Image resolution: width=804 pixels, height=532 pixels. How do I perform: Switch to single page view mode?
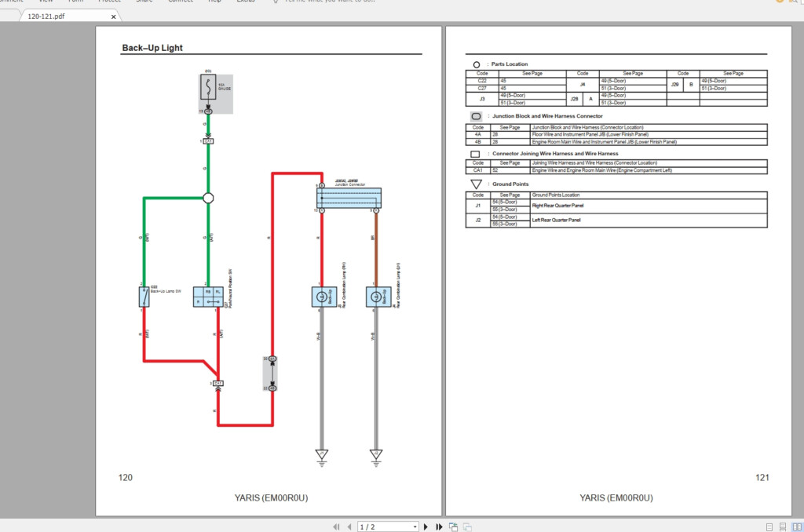(x=769, y=527)
